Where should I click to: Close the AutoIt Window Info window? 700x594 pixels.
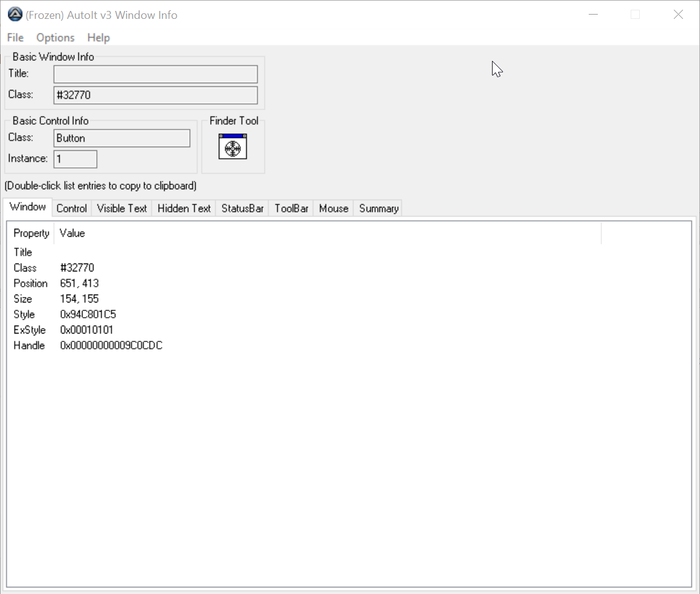point(678,15)
